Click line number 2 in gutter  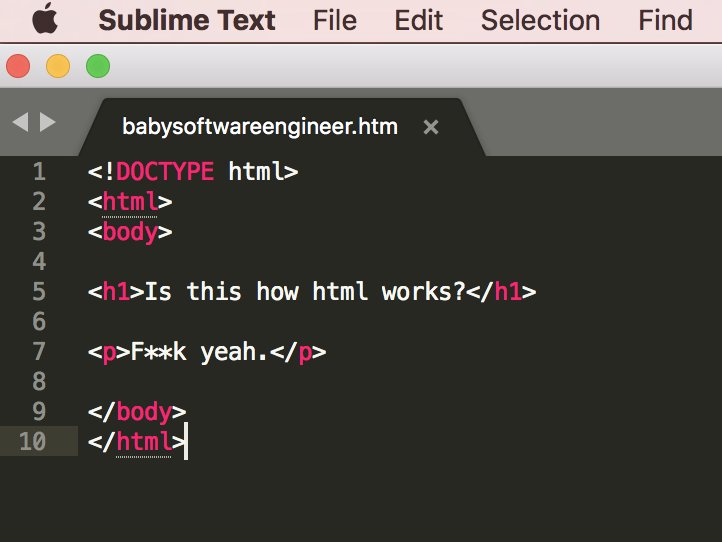40,201
